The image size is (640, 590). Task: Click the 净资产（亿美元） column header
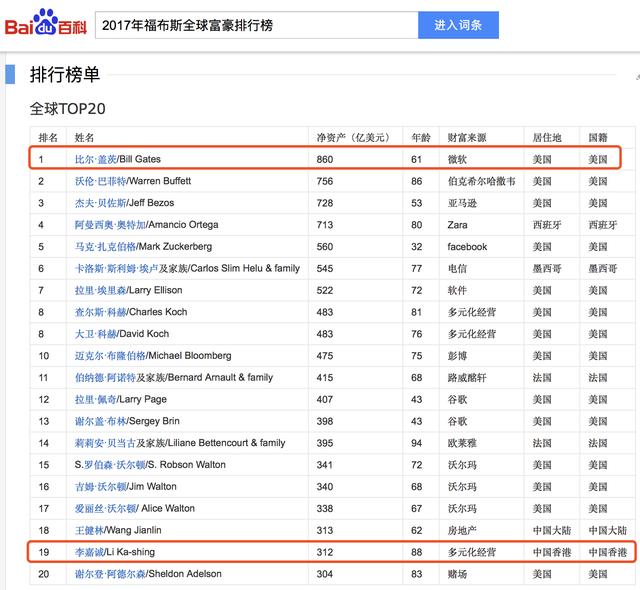pyautogui.click(x=353, y=138)
